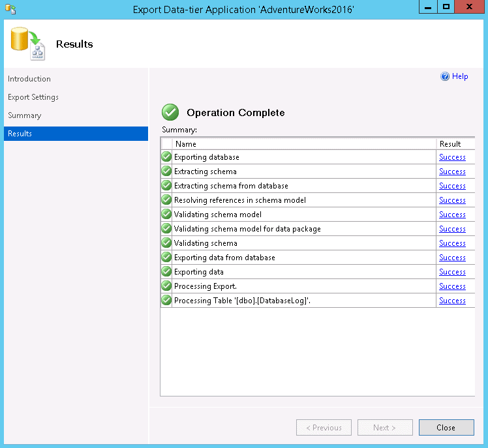Open Success link for Exporting database
The image size is (488, 448).
click(x=452, y=157)
